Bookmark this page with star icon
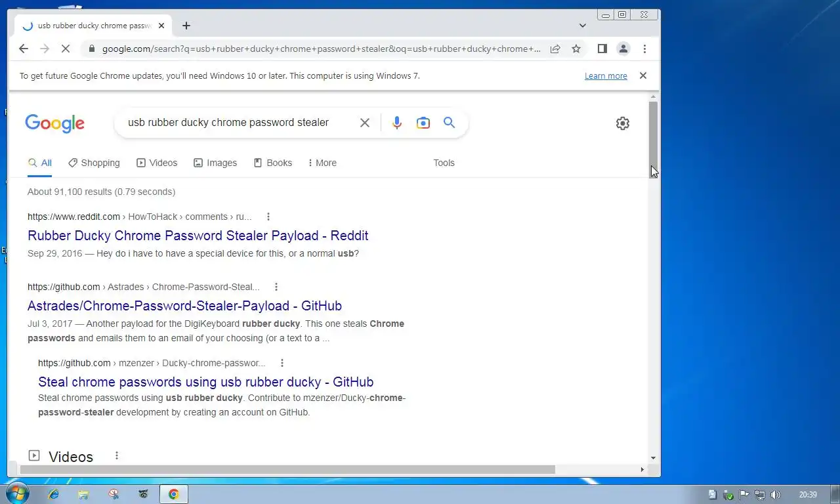Screen dimensions: 840x504 [x=576, y=49]
